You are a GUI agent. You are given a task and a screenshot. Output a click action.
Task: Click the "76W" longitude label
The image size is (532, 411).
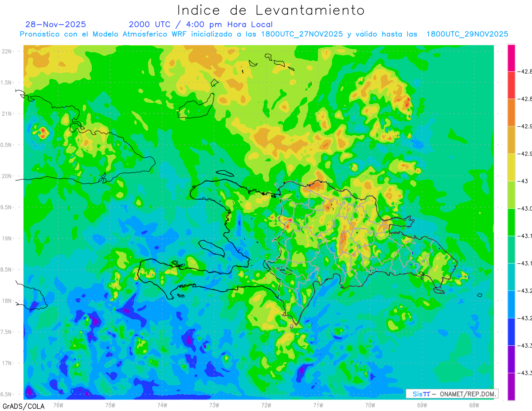[58, 405]
